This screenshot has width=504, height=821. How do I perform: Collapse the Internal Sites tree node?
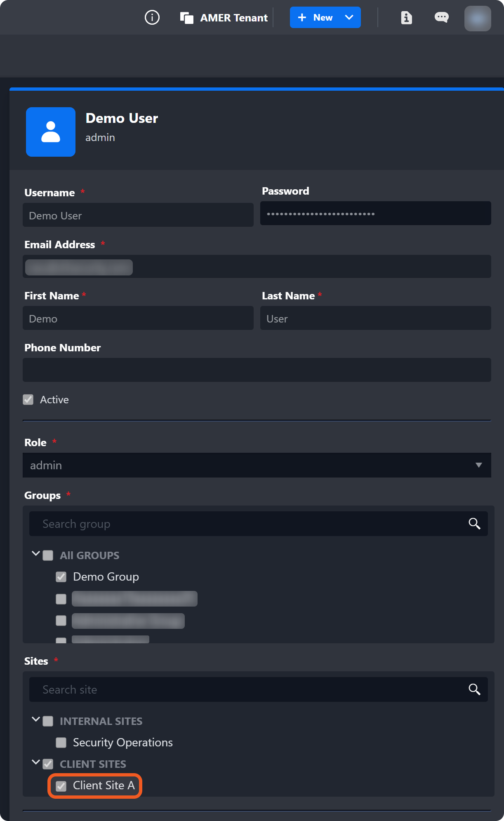pos(36,720)
